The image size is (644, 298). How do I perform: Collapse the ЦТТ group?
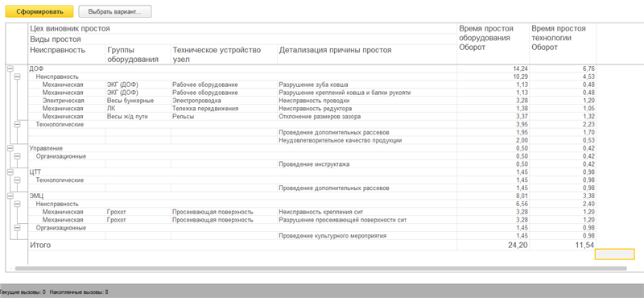[10, 172]
